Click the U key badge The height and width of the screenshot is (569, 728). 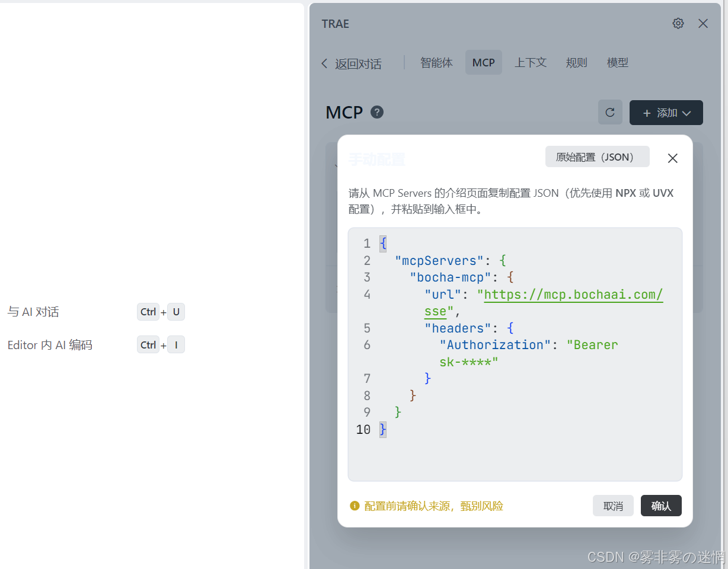click(x=176, y=312)
